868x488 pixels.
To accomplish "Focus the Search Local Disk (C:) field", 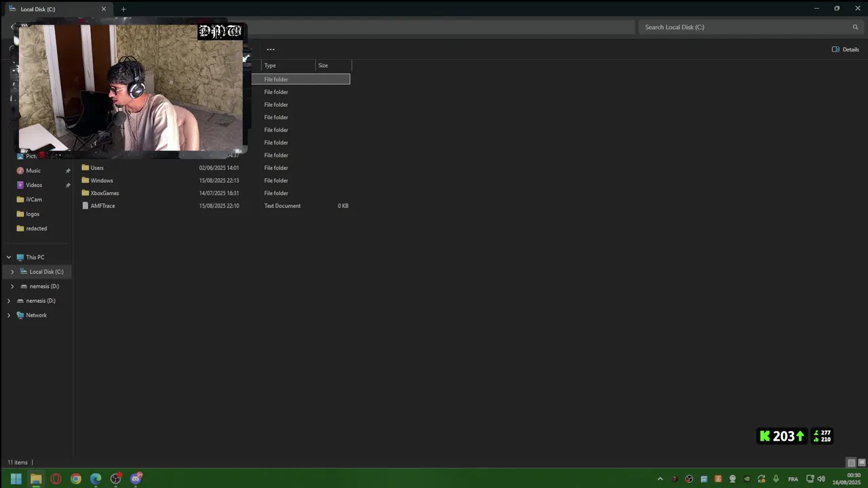I will pyautogui.click(x=751, y=27).
